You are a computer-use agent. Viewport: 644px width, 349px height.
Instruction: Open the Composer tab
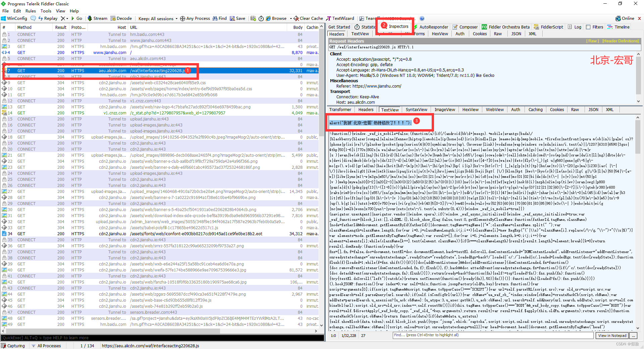click(465, 27)
